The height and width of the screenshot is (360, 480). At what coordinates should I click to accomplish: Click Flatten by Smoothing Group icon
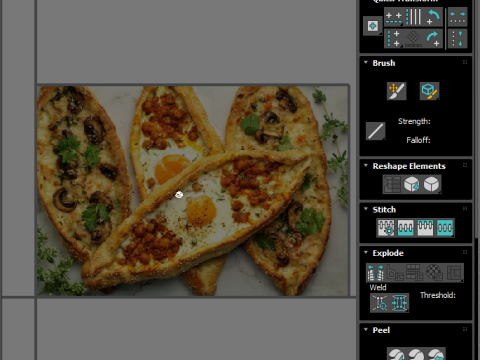click(x=415, y=273)
